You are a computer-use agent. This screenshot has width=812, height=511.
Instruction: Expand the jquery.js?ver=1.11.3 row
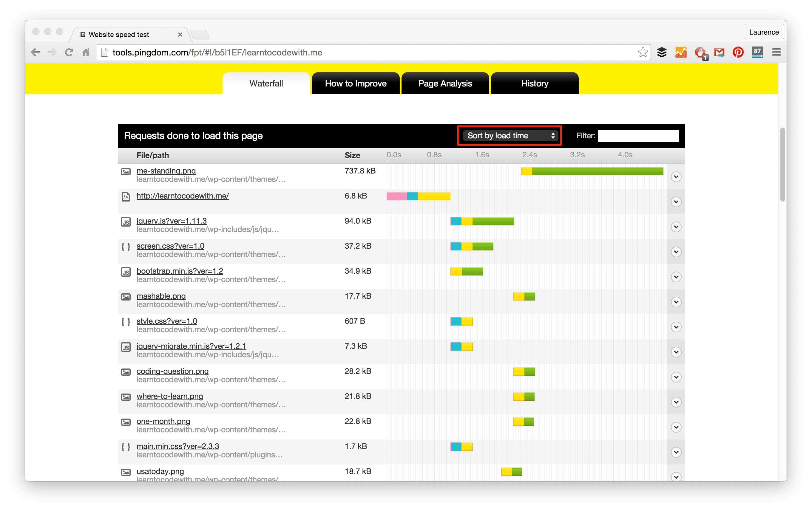coord(677,225)
